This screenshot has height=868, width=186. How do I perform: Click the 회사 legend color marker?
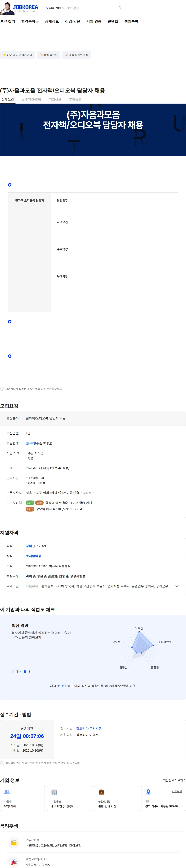coord(13,672)
